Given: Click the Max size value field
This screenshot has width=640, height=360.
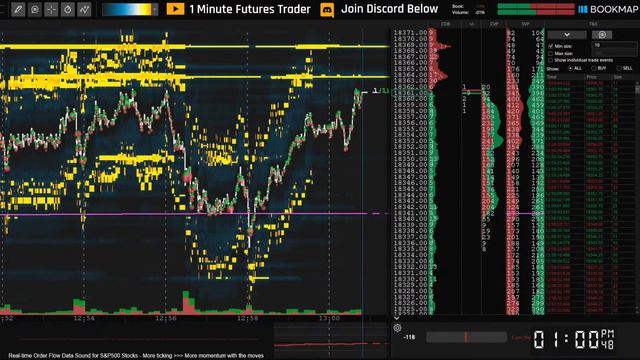Looking at the screenshot, I should point(615,53).
